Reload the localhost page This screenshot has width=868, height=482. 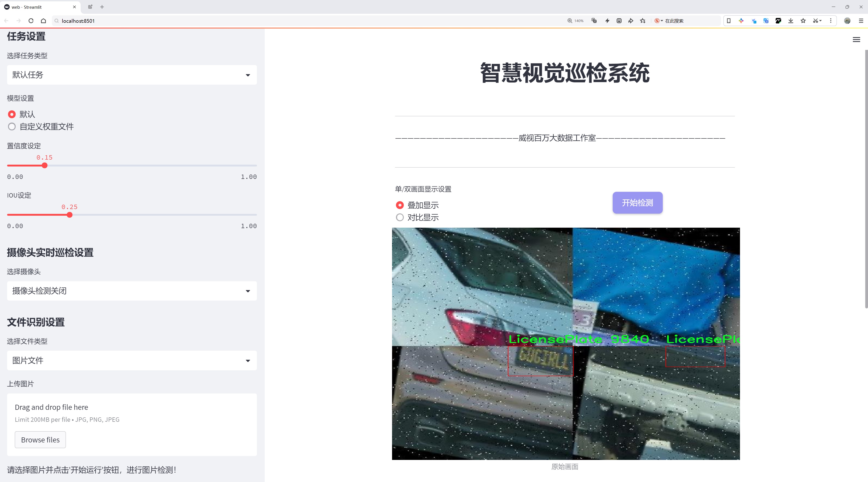click(31, 21)
